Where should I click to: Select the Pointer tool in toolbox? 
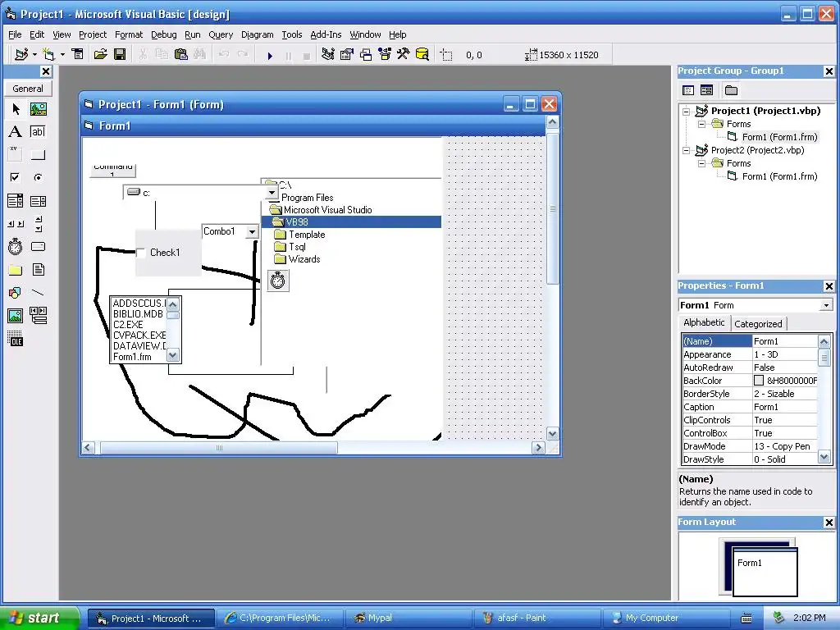coord(16,109)
